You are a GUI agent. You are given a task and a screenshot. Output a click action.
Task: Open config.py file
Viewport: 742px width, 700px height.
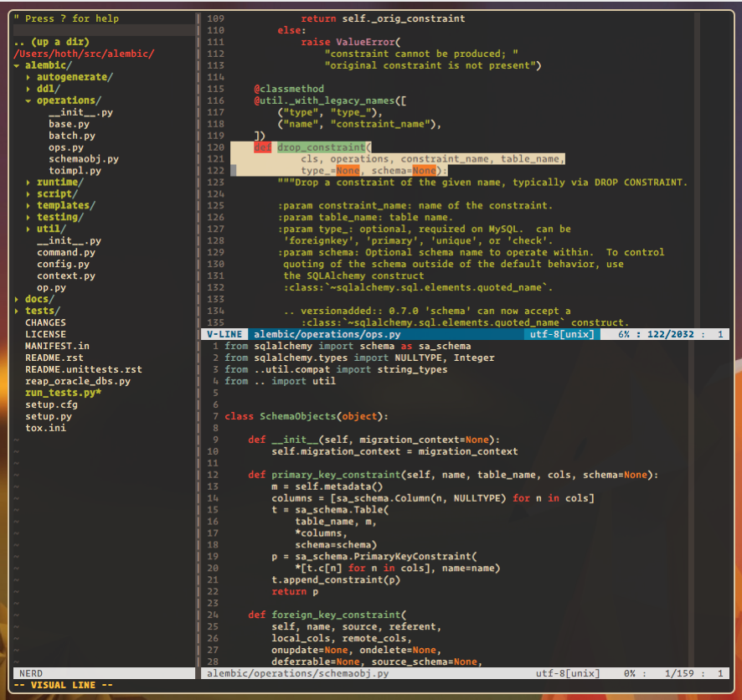coord(64,265)
